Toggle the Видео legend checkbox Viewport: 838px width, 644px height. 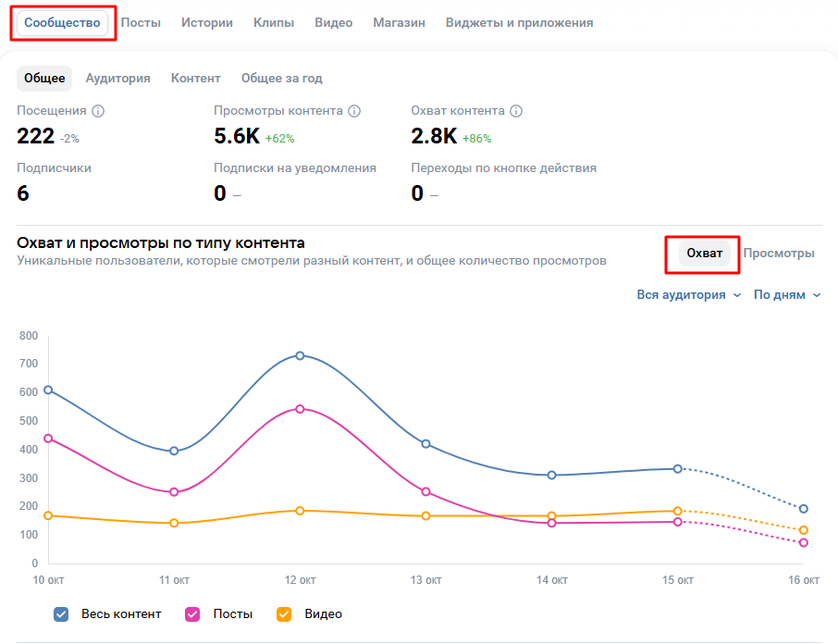pyautogui.click(x=285, y=613)
